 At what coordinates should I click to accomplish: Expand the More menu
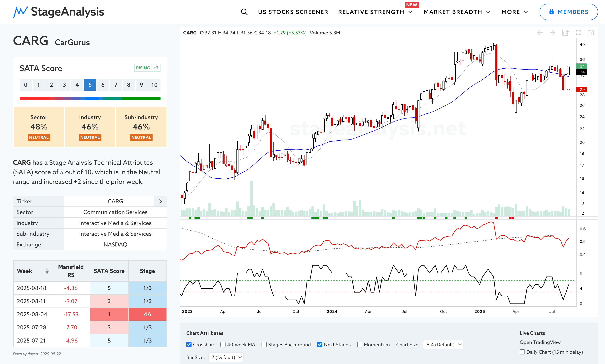point(515,12)
